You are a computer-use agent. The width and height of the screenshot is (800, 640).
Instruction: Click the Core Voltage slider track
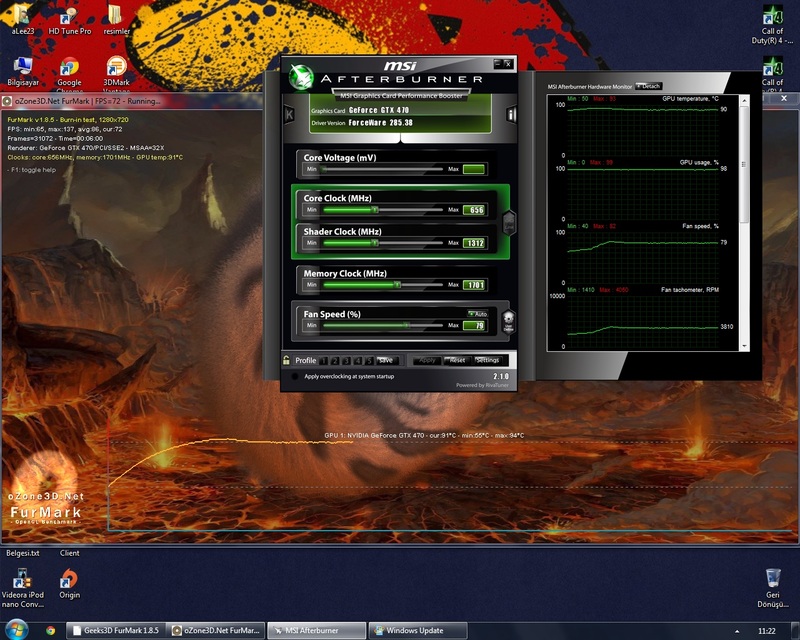click(x=383, y=169)
